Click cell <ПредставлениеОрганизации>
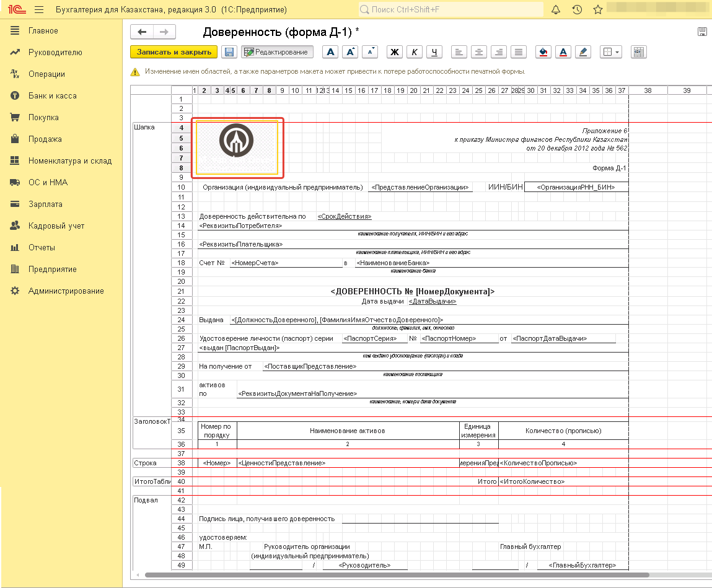The height and width of the screenshot is (588, 712). pos(420,187)
